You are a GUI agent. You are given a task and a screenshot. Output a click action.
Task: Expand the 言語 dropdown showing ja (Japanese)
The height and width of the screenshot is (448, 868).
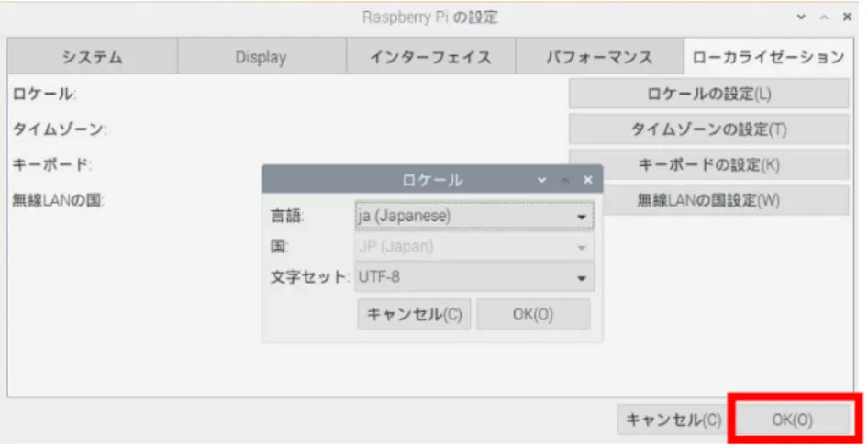(x=474, y=216)
